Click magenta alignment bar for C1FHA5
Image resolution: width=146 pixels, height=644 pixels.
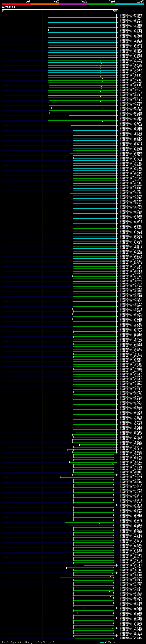pos(95,618)
